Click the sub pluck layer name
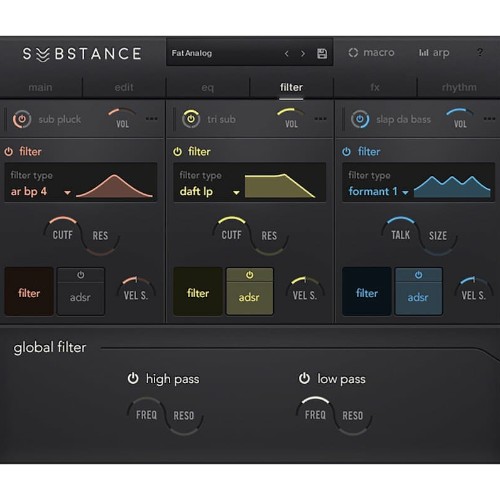Screen dimensions: 500x500 60,119
